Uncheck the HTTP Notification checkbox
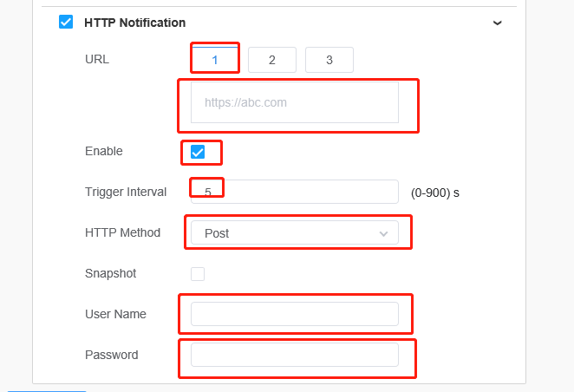The width and height of the screenshot is (574, 392). (66, 22)
